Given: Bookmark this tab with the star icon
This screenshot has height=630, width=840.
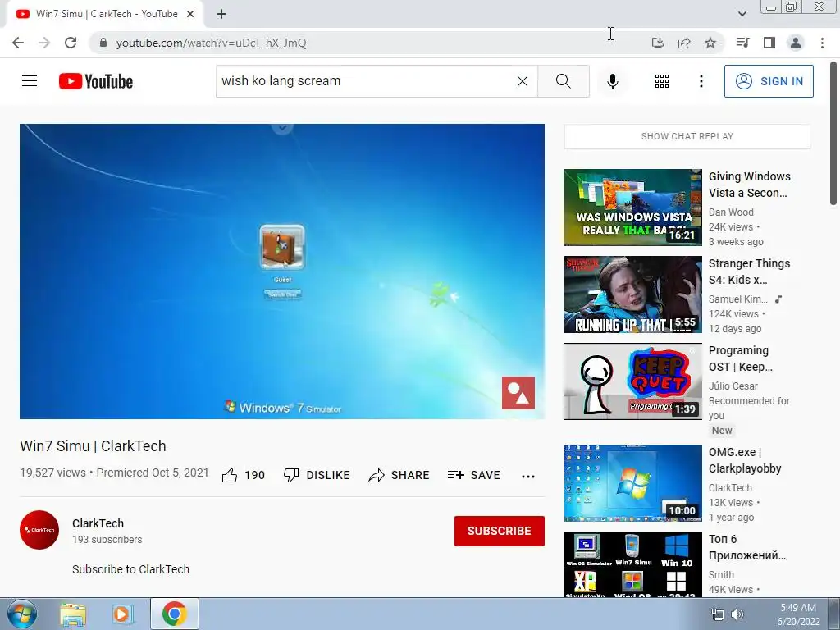Looking at the screenshot, I should (710, 43).
